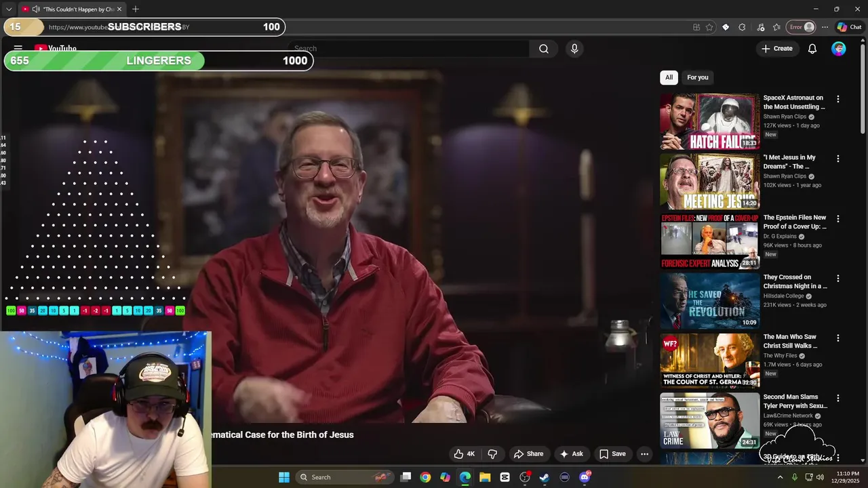Open the browser Extensions puzzle icon
Image resolution: width=868 pixels, height=488 pixels.
(742, 27)
